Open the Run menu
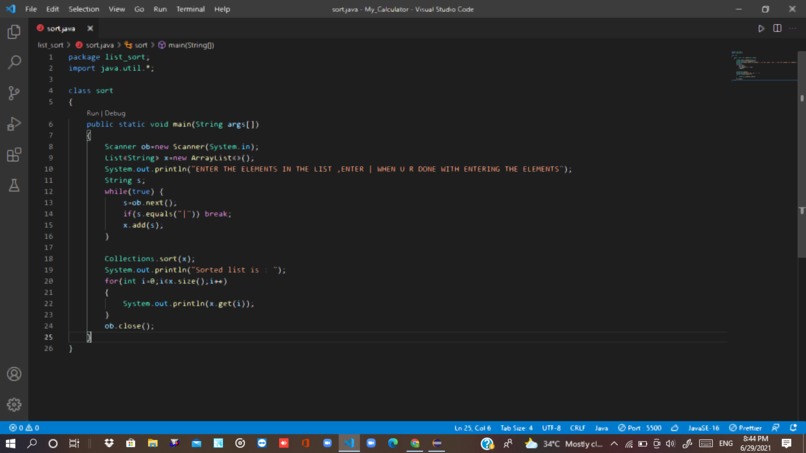This screenshot has height=453, width=806. click(160, 9)
